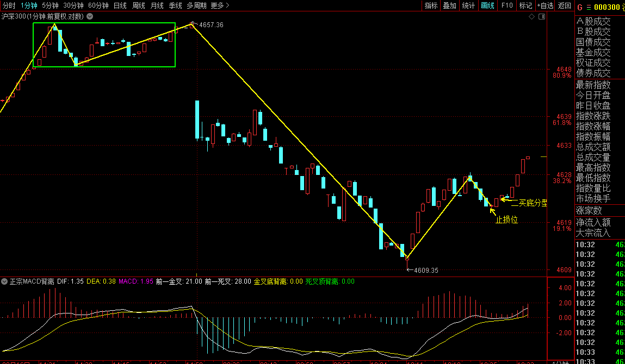Click the 统计 statistics button

tap(468, 5)
